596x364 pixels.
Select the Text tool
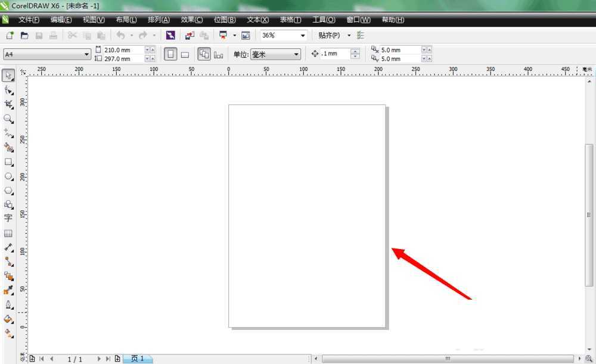point(8,218)
